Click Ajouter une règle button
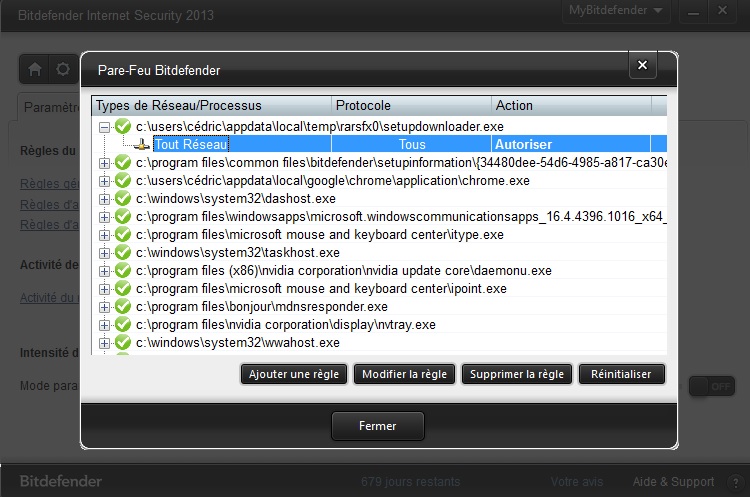 point(294,374)
